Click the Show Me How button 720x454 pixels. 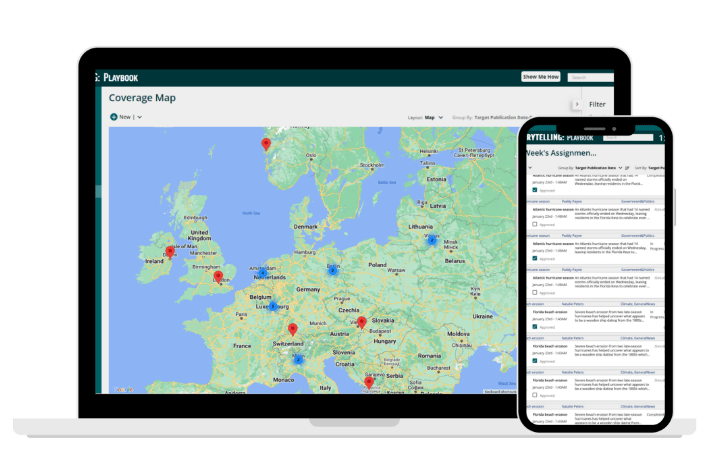(540, 77)
